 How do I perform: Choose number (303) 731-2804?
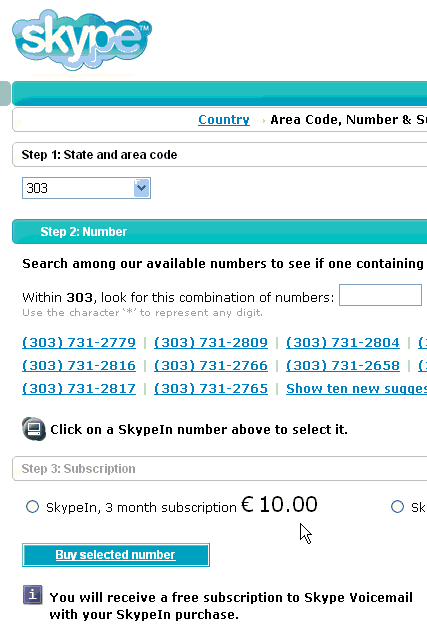[342, 343]
